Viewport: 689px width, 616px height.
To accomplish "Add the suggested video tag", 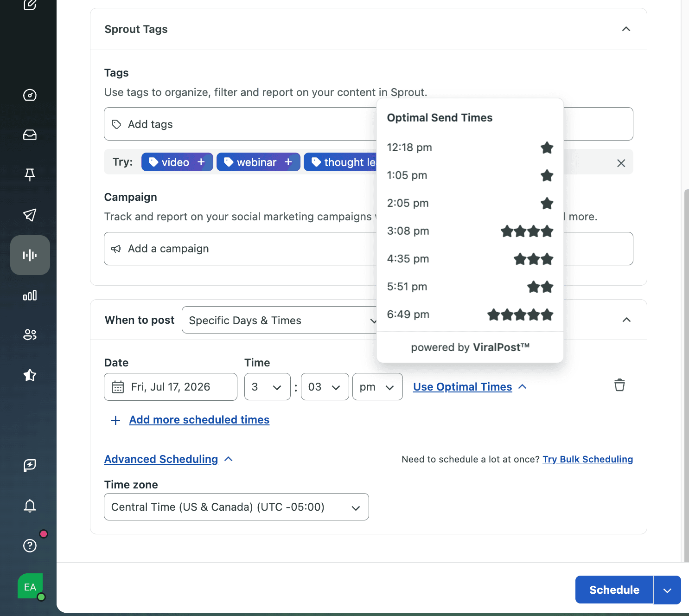I will (x=177, y=162).
